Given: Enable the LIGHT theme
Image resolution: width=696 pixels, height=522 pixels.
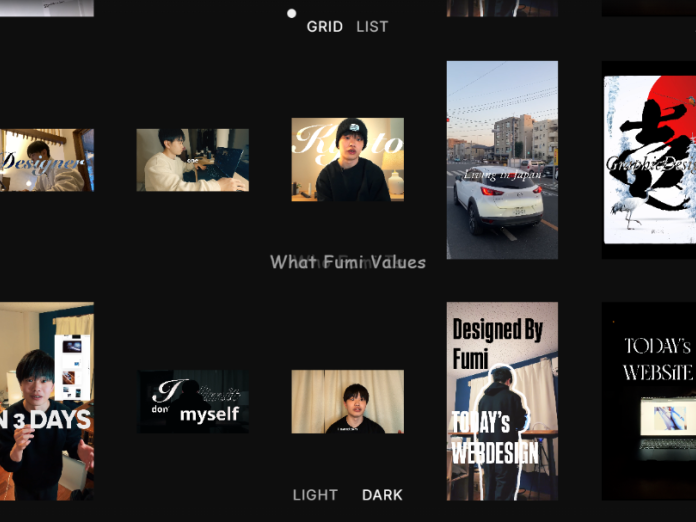Looking at the screenshot, I should point(315,495).
